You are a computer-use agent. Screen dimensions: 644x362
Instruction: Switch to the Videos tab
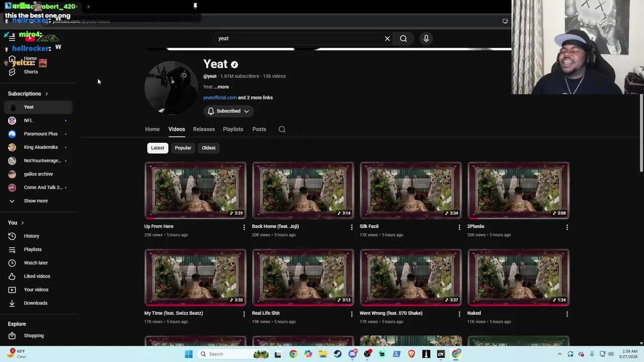(x=177, y=129)
